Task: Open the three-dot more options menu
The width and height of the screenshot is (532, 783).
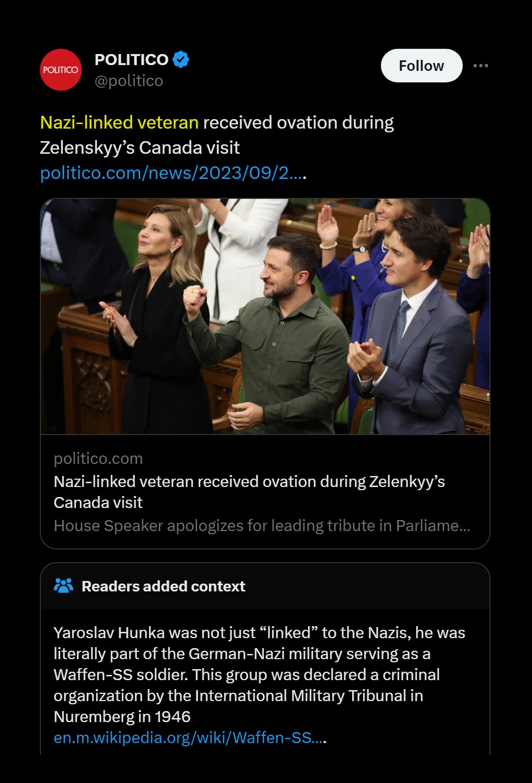Action: click(x=481, y=66)
